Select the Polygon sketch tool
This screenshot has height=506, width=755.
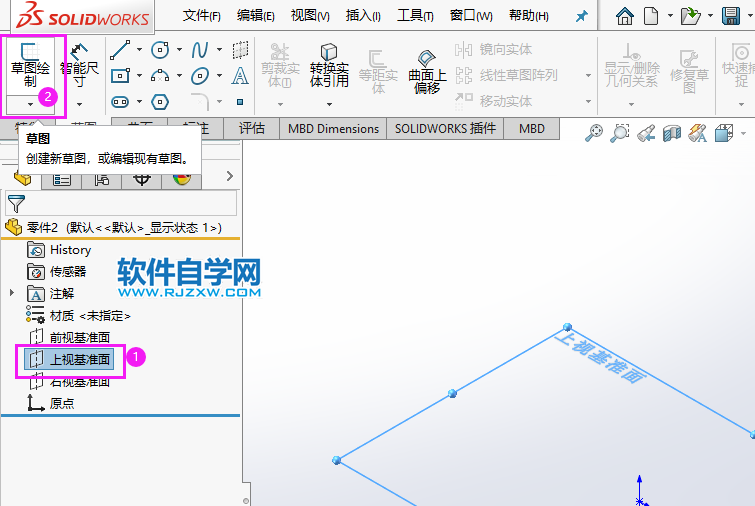(x=160, y=102)
